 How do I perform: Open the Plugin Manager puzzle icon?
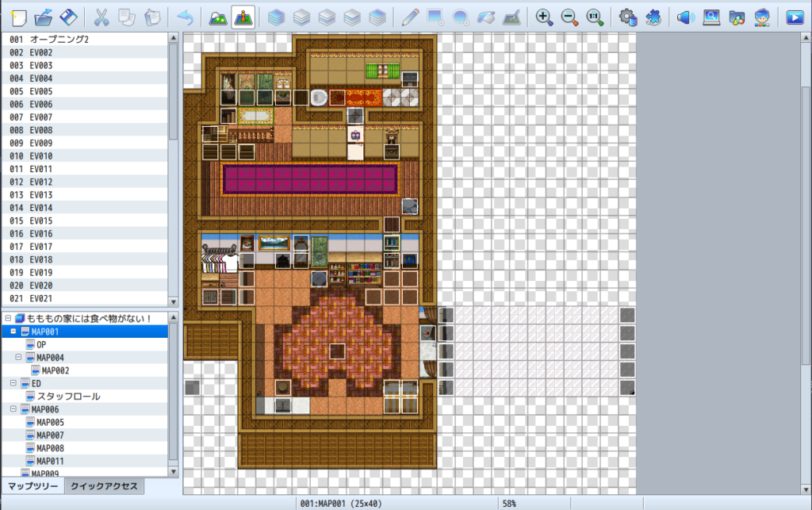tap(654, 16)
